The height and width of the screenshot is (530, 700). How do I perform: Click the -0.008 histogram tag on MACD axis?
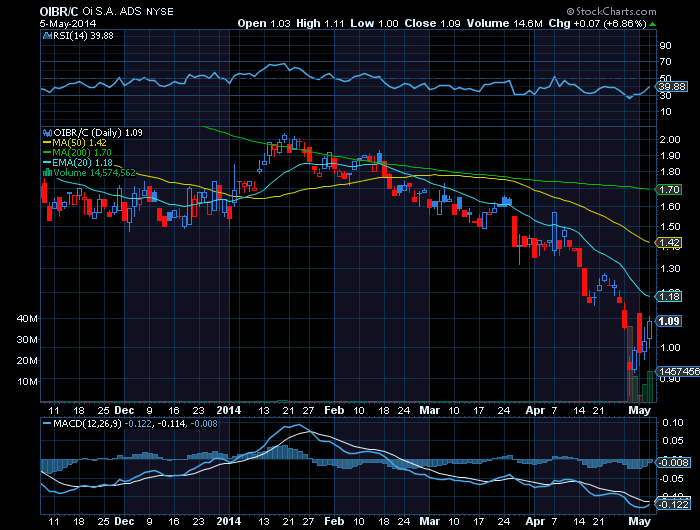[674, 463]
